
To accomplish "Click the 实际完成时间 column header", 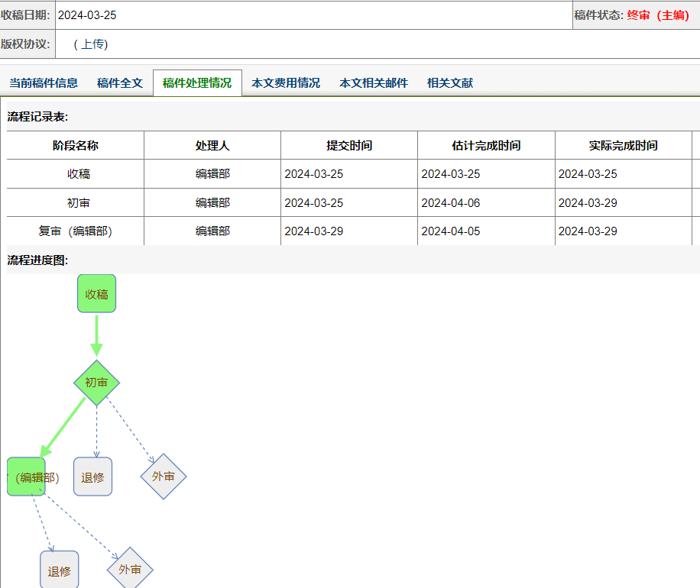I will click(x=624, y=145).
